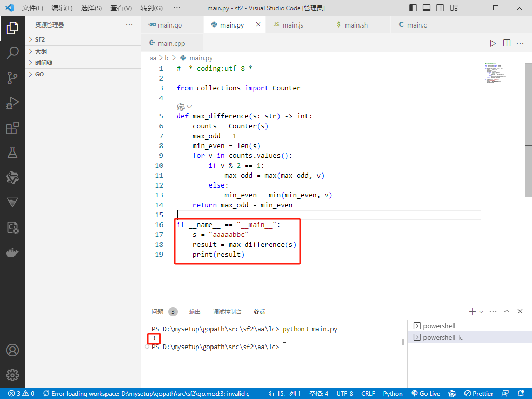Click the feedback icon in status bar
This screenshot has height=399, width=532.
point(505,394)
